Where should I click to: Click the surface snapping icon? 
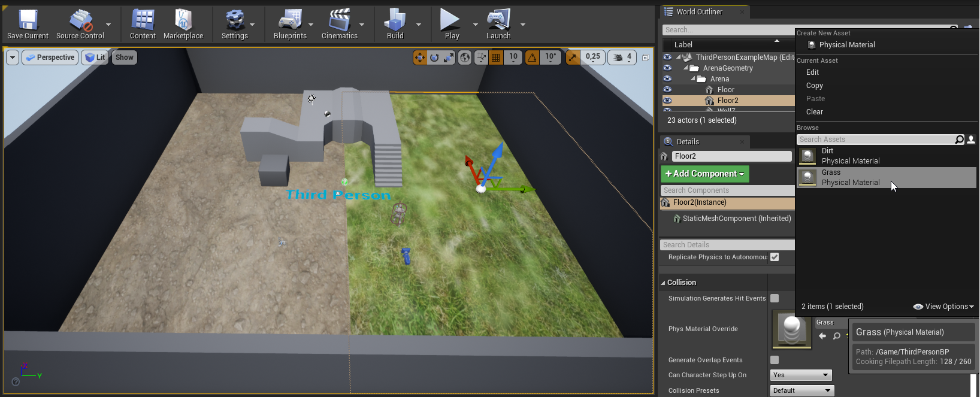pyautogui.click(x=481, y=57)
